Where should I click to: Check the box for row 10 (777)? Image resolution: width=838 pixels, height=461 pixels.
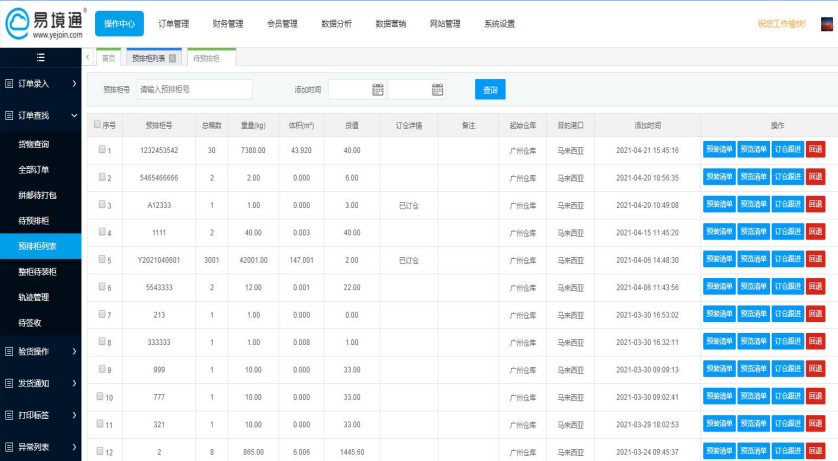pyautogui.click(x=100, y=396)
